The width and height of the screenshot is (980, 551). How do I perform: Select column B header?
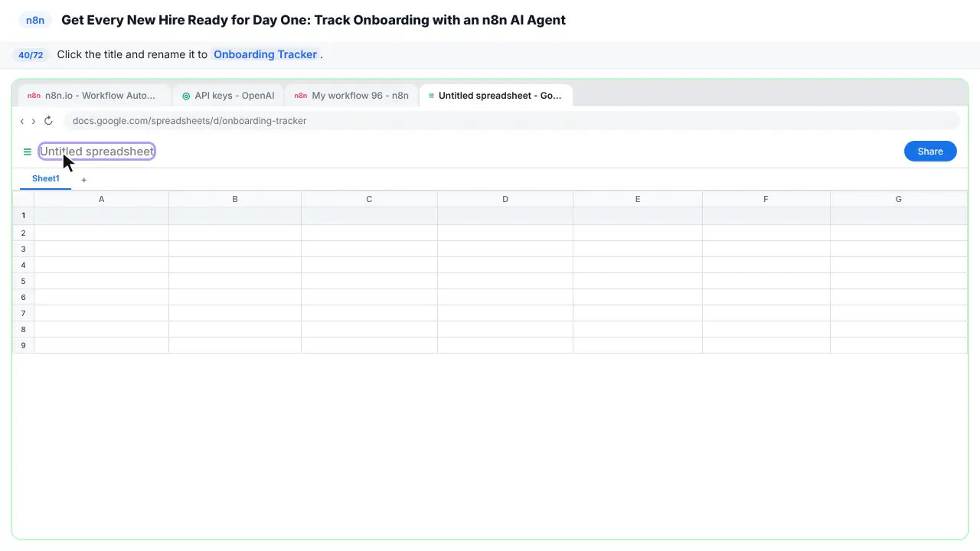pos(235,199)
